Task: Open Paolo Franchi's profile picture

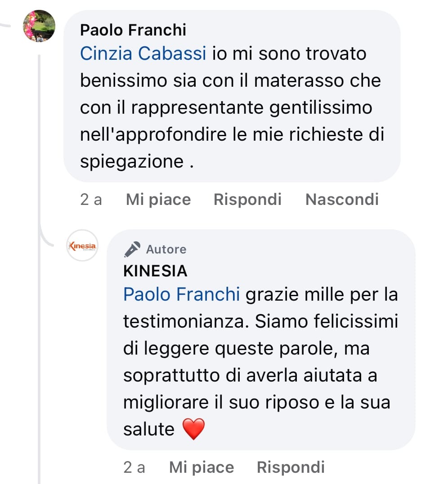Action: tap(39, 26)
